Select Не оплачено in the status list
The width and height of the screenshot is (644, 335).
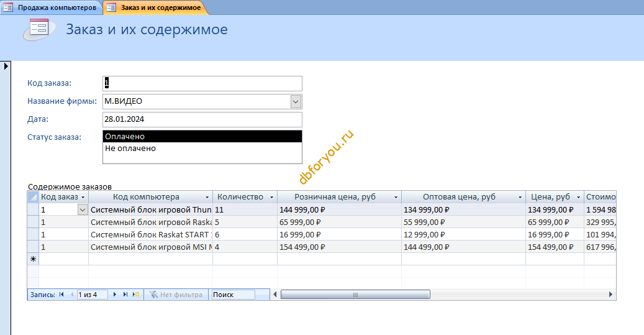click(202, 149)
